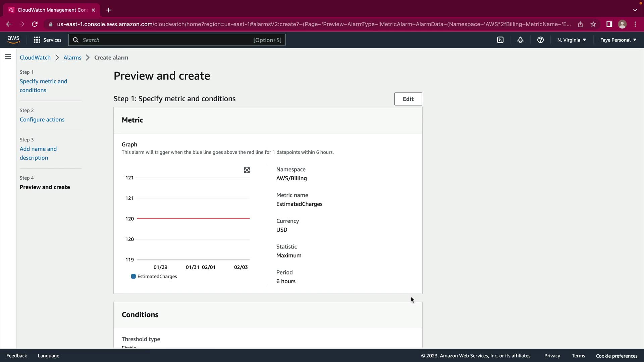The image size is (644, 362).
Task: Open the N. Virginia region dropdown
Action: [x=572, y=40]
